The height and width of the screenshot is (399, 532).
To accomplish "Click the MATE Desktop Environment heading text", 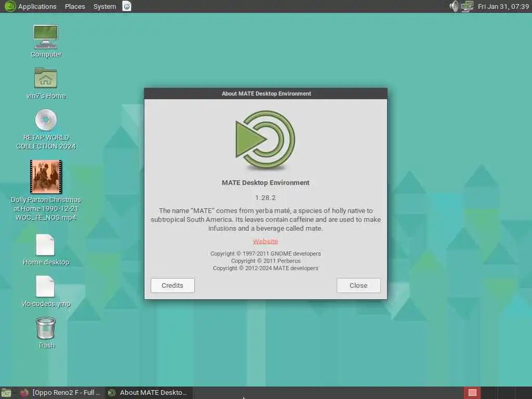I will [x=265, y=182].
